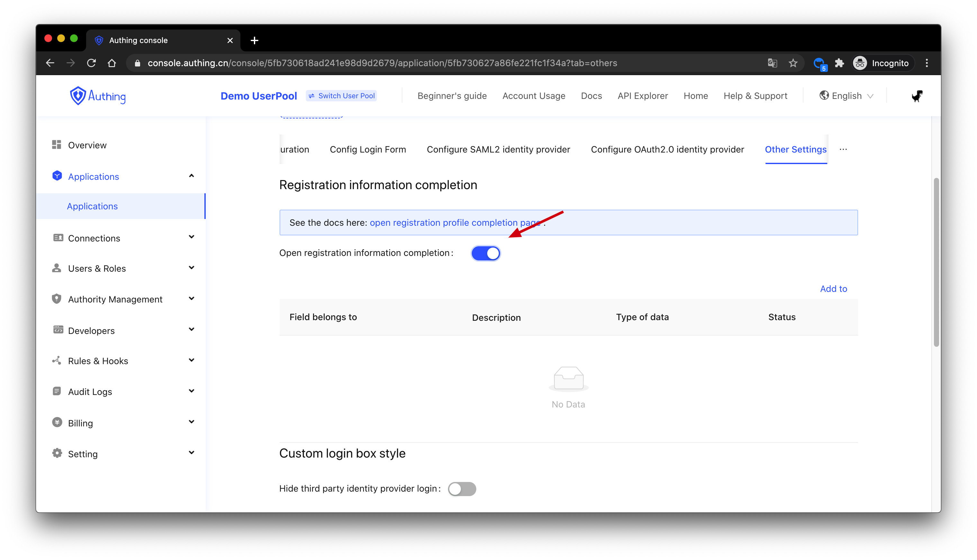Select the Other Settings tab
The image size is (977, 560).
coord(795,149)
